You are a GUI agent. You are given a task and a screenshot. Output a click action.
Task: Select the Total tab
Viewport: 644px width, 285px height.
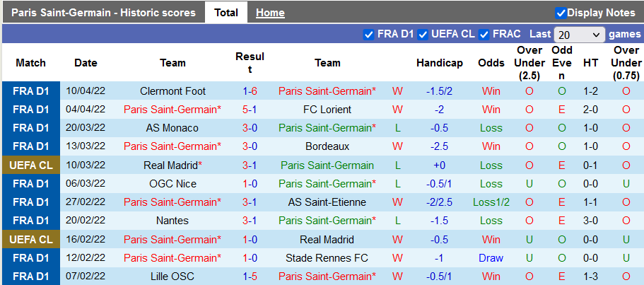[226, 13]
